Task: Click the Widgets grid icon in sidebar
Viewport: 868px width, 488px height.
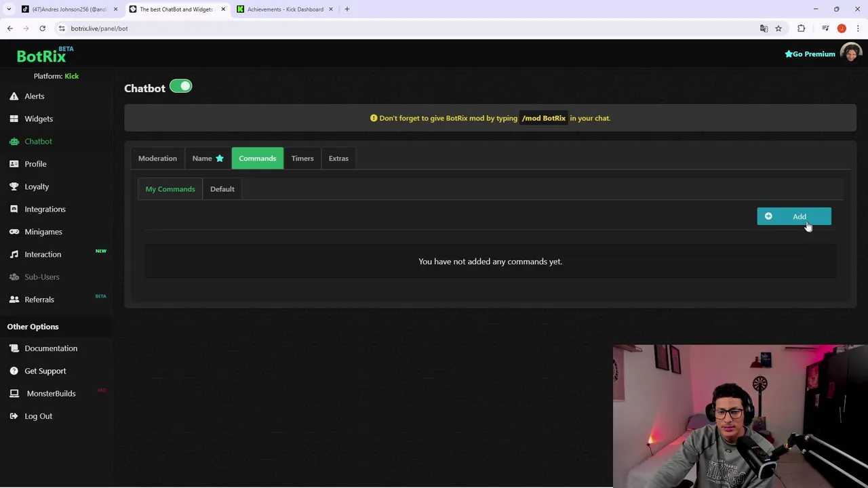Action: [x=14, y=119]
